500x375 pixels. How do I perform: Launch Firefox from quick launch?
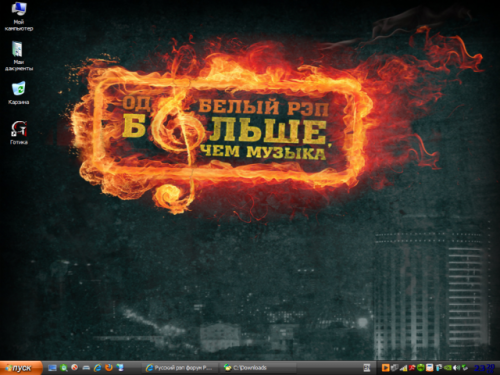pyautogui.click(x=109, y=368)
